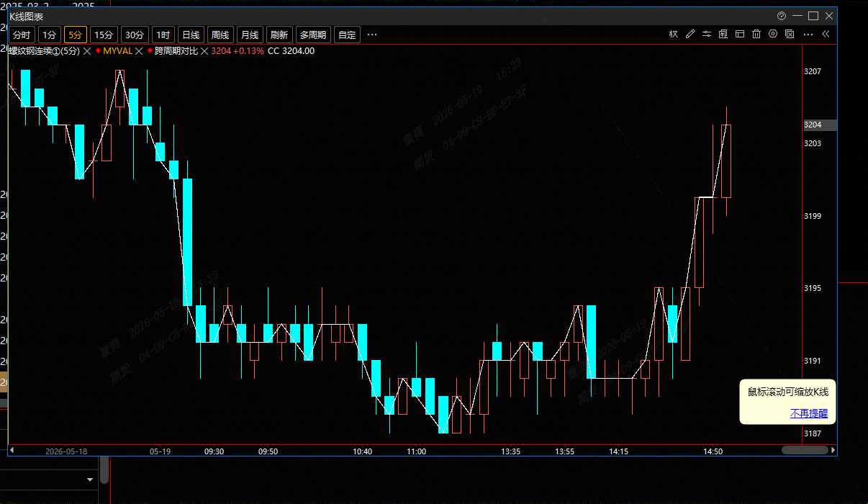Click the trash delete icon
868x504 pixels.
[756, 34]
